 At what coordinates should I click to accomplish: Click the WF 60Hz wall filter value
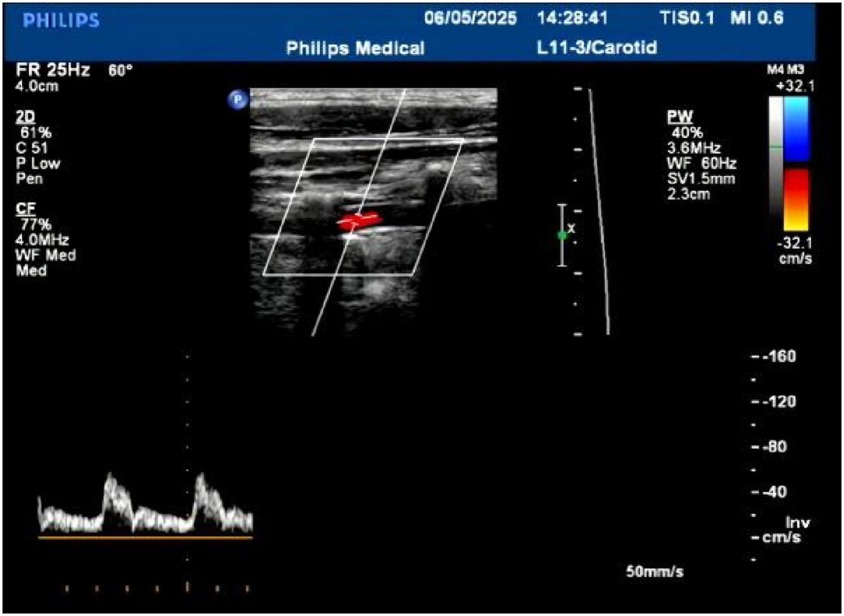701,163
